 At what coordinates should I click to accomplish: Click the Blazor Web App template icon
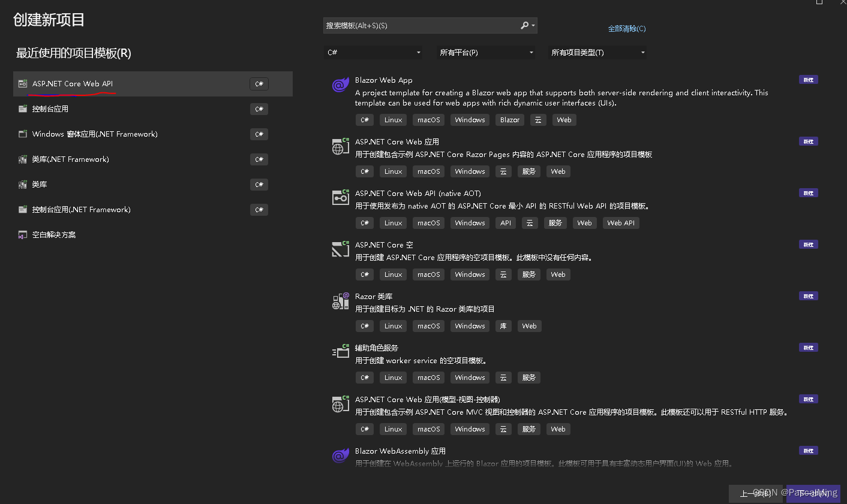click(x=341, y=85)
